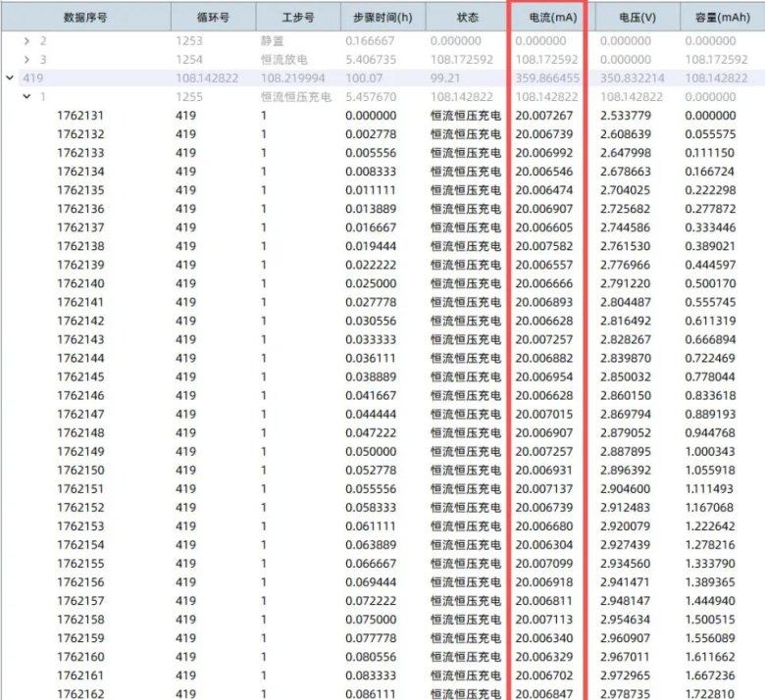765x700 pixels.
Task: Click the 工步号 column header
Action: [297, 18]
